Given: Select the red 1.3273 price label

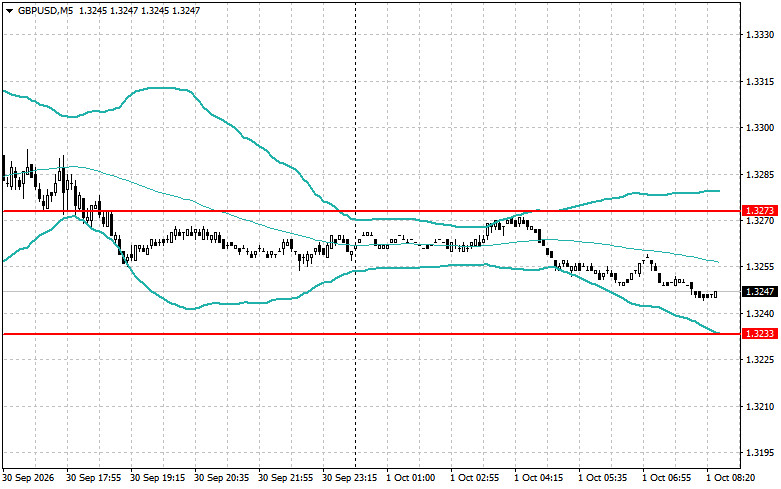Looking at the screenshot, I should [x=760, y=211].
